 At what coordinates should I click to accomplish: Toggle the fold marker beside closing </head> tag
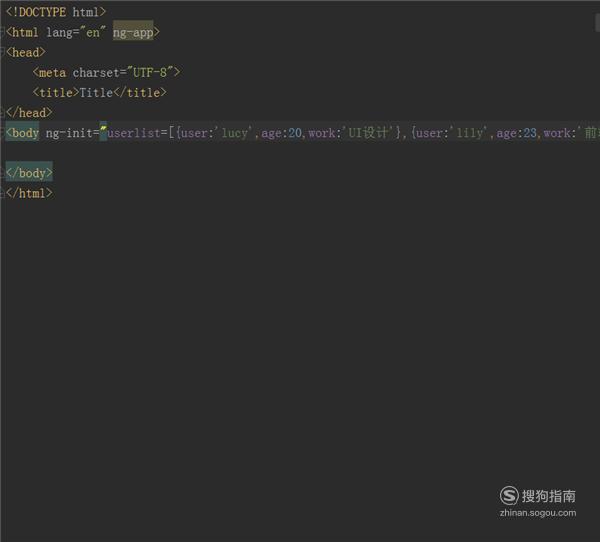[x=2, y=113]
